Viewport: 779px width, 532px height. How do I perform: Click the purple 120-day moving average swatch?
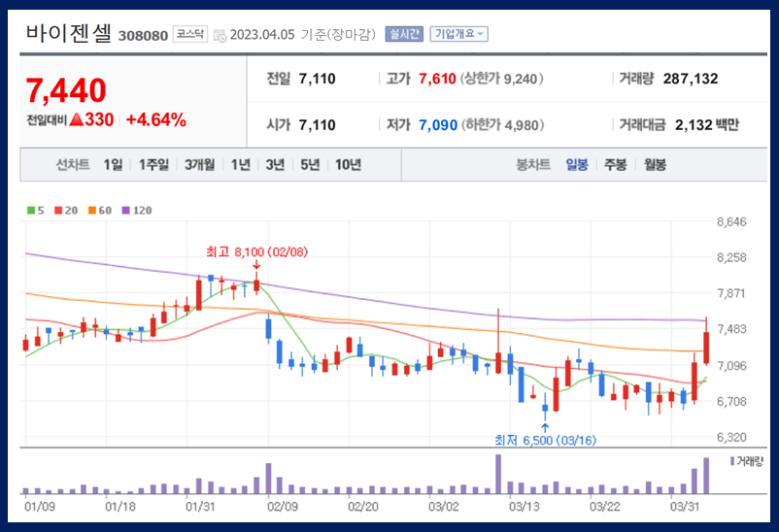[125, 211]
